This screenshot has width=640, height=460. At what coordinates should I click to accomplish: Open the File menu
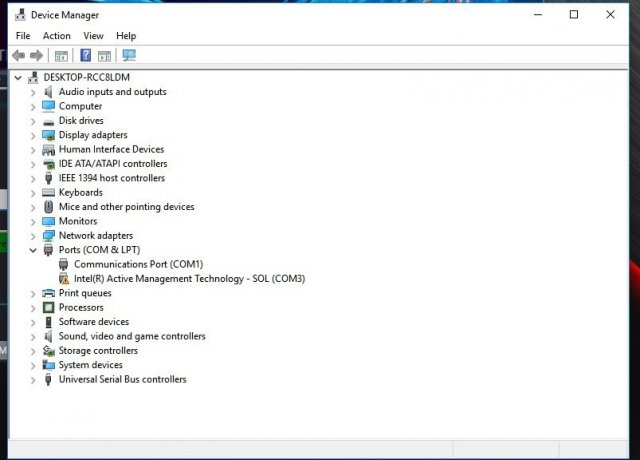(22, 36)
